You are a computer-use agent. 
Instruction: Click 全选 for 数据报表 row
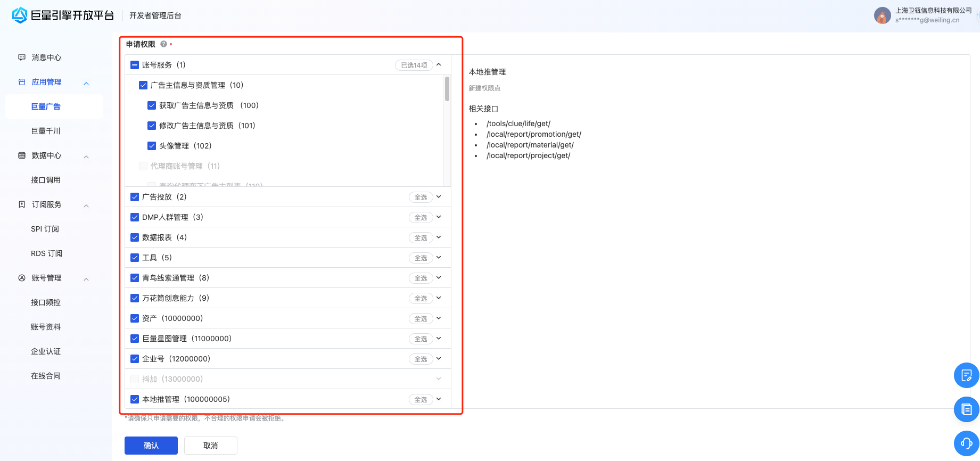click(421, 237)
